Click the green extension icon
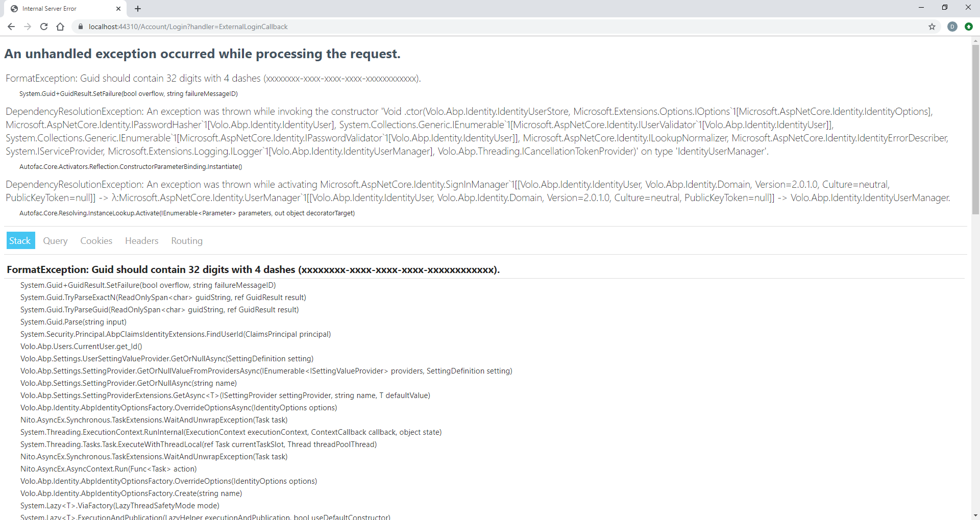Image resolution: width=980 pixels, height=520 pixels. pyautogui.click(x=969, y=27)
